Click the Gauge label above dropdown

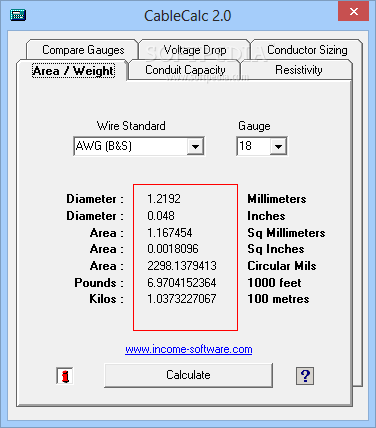(254, 126)
